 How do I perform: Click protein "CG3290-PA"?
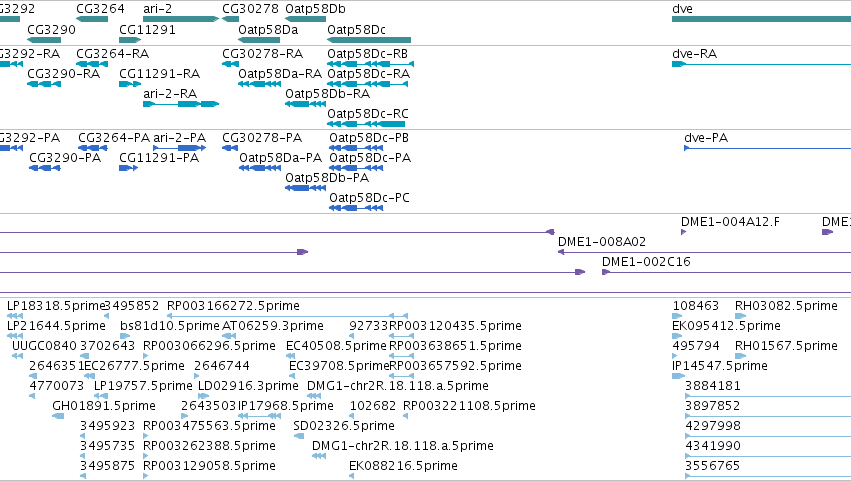pos(65,158)
